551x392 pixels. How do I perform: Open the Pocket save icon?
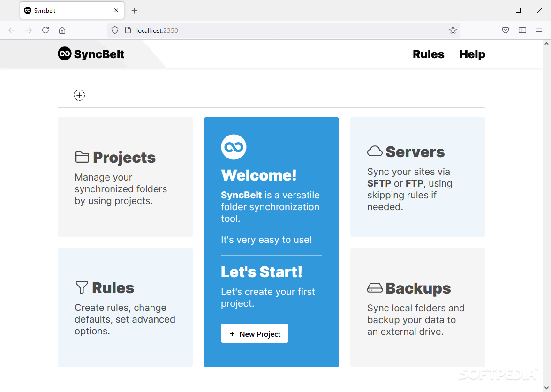point(506,30)
